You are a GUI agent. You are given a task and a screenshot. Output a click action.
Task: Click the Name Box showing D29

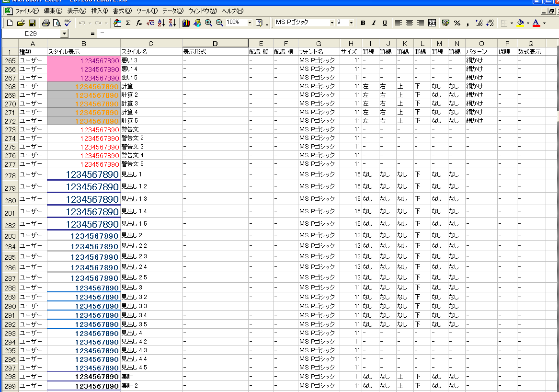tap(31, 34)
